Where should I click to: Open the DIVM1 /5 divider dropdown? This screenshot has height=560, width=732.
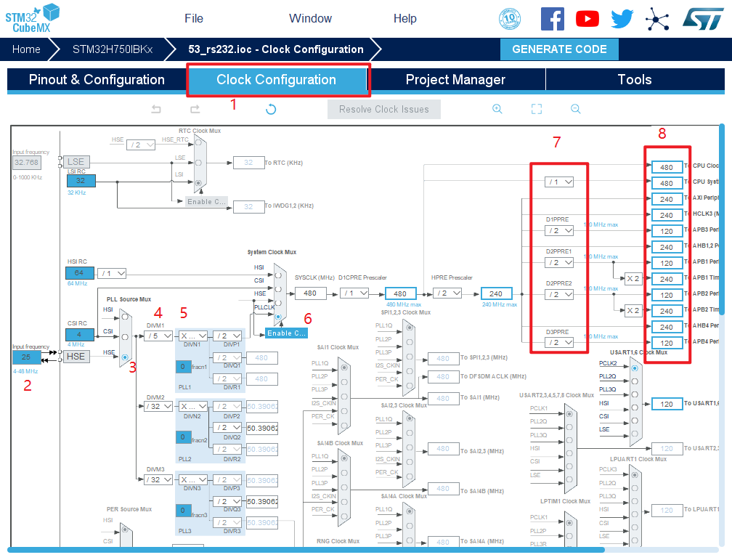158,336
